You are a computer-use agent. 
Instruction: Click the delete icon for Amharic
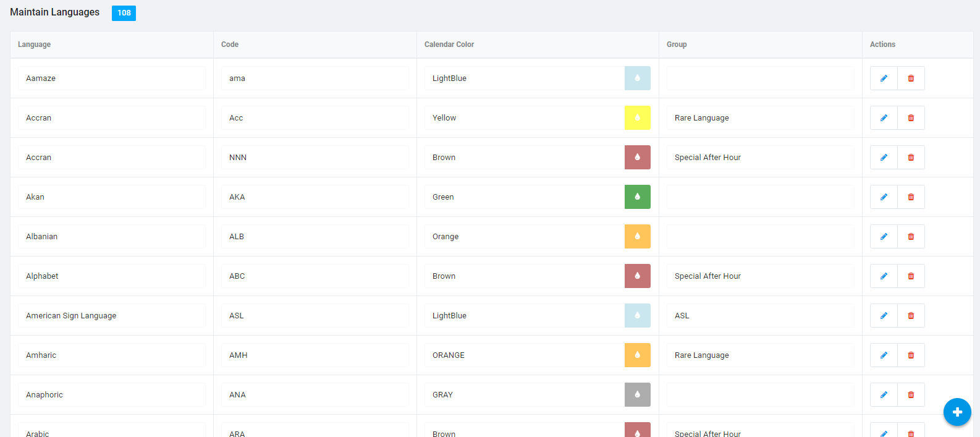[911, 355]
